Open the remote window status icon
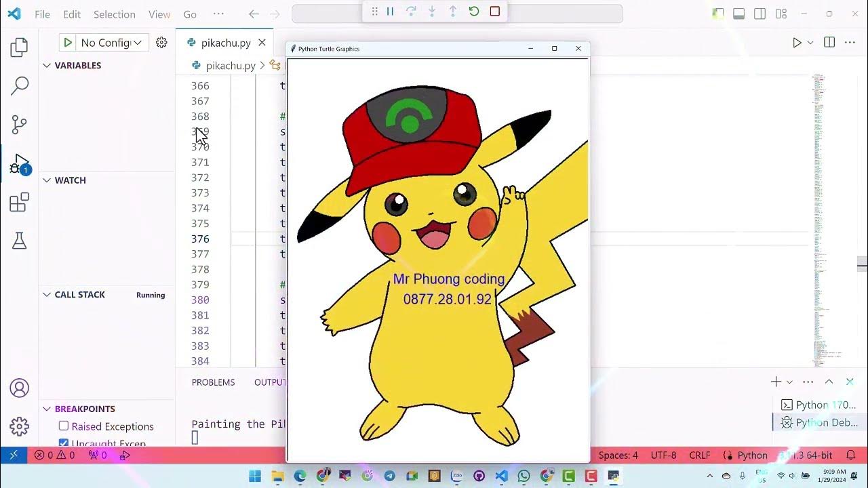This screenshot has width=868, height=488. pos(14,455)
